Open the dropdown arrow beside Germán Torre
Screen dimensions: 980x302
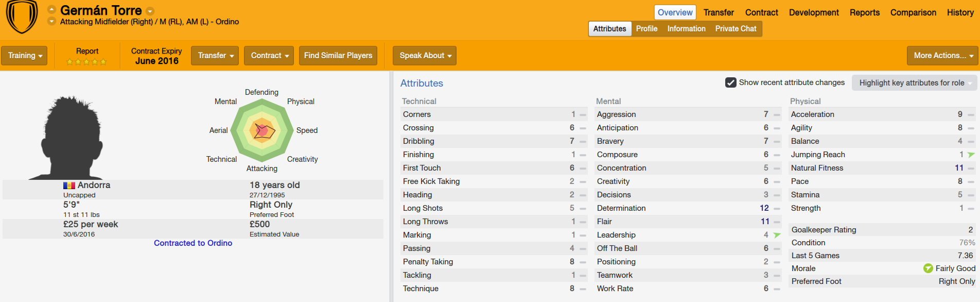pos(150,11)
